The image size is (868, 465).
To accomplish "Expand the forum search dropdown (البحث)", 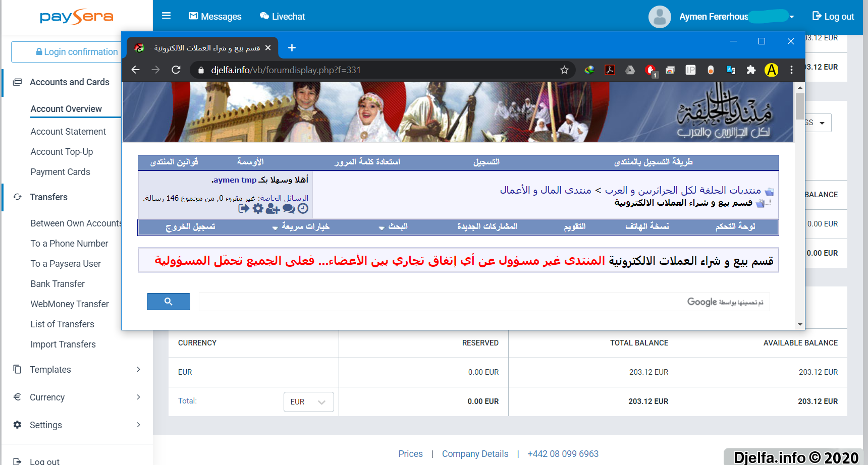I will point(393,227).
